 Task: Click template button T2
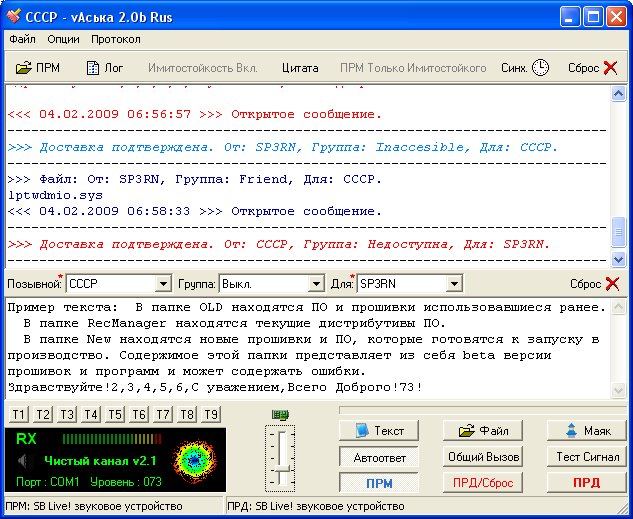tap(43, 414)
